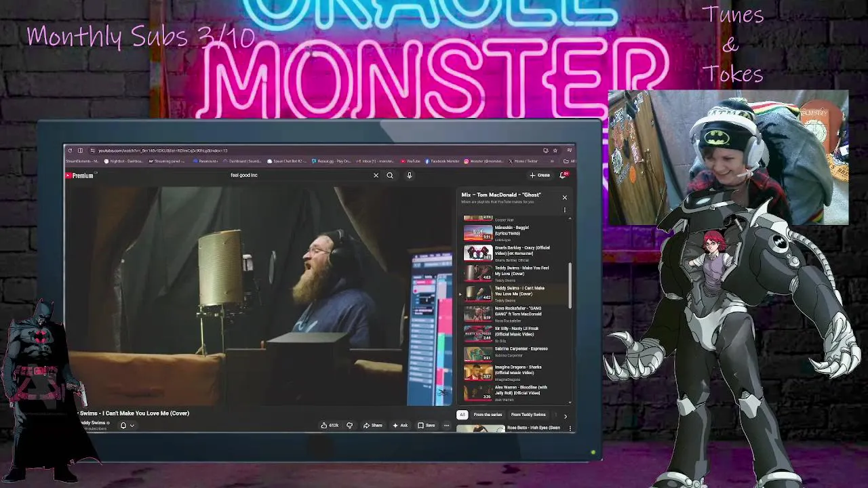The height and width of the screenshot is (488, 868).
Task: Open more actions under the video
Action: point(446,426)
